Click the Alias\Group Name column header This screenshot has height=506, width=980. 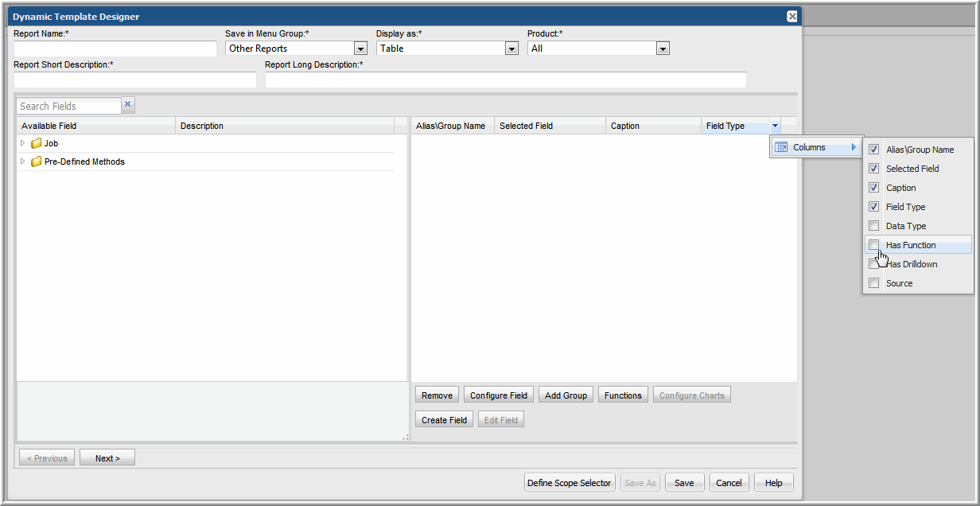(x=453, y=126)
